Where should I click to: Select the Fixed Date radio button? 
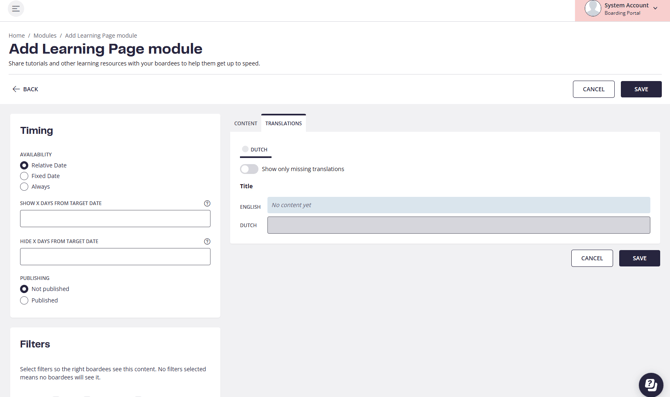point(24,176)
